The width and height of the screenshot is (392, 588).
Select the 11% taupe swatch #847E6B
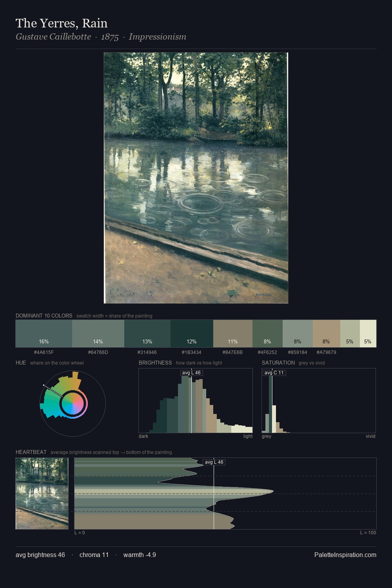click(233, 334)
